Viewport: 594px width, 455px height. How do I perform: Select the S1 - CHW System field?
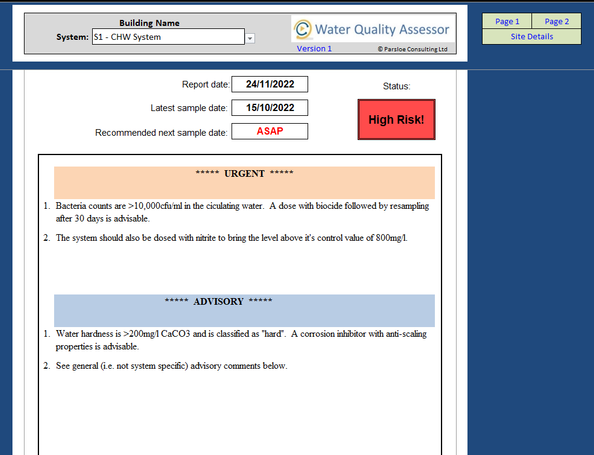pyautogui.click(x=168, y=37)
